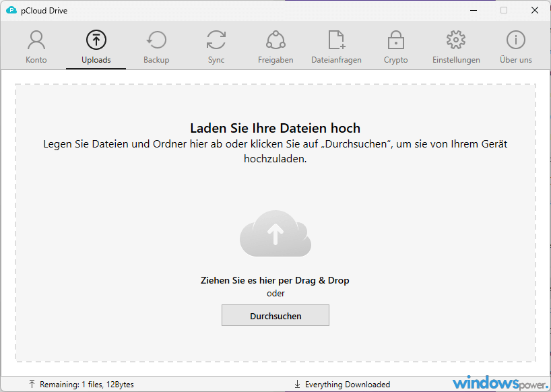This screenshot has width=551, height=392.
Task: Select the Uploads tab
Action: click(x=96, y=46)
